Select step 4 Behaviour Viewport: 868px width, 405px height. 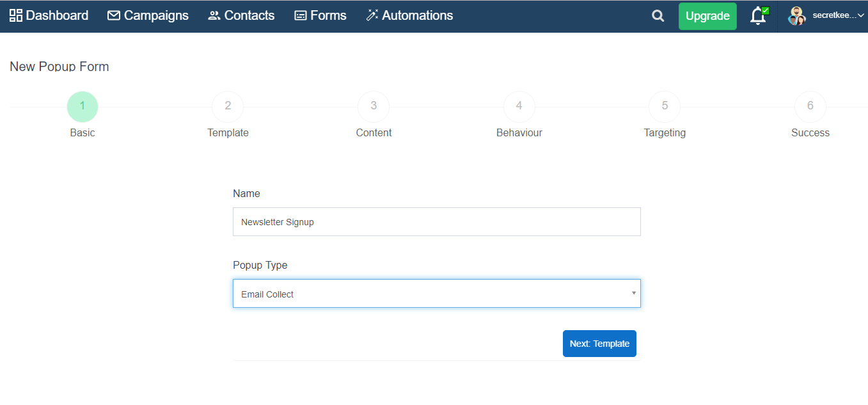coord(519,107)
